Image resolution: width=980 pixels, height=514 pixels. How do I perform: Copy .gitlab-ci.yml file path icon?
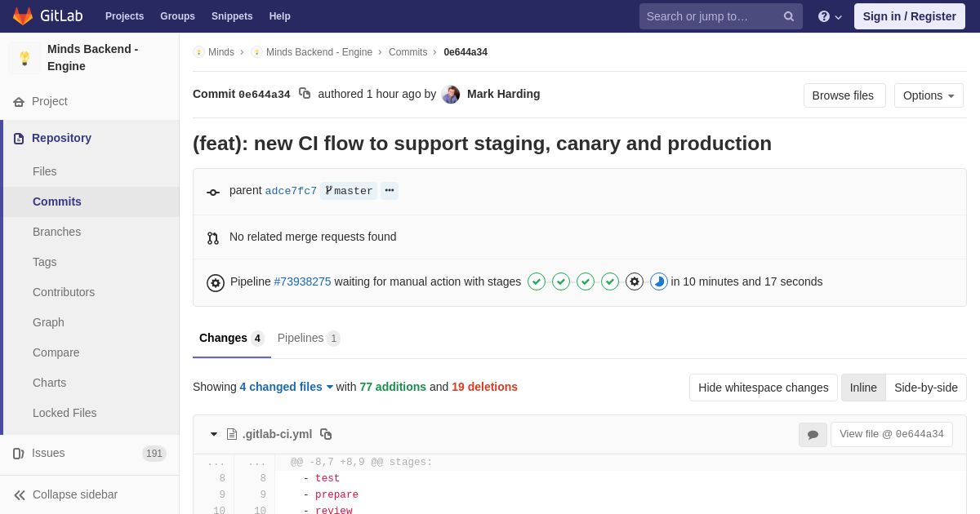click(x=326, y=434)
